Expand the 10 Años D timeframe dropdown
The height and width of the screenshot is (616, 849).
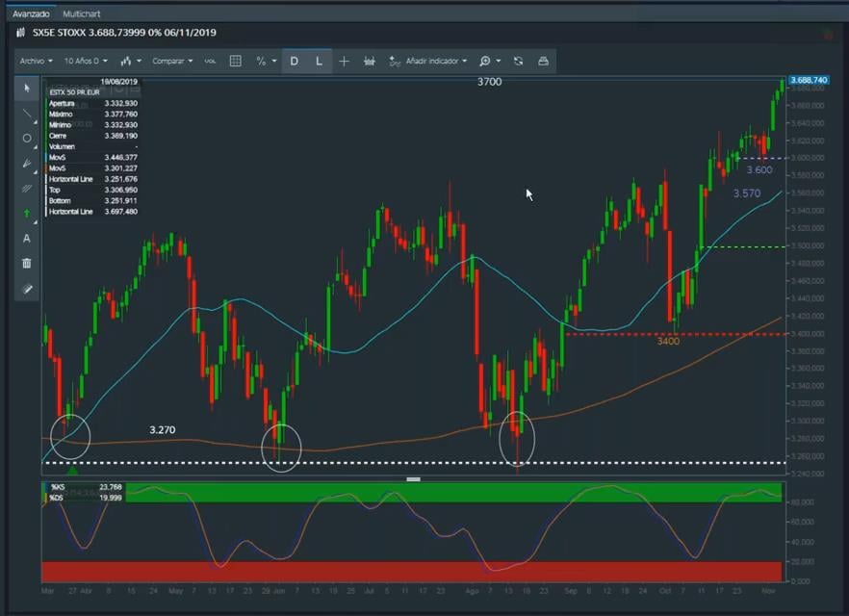pos(86,62)
